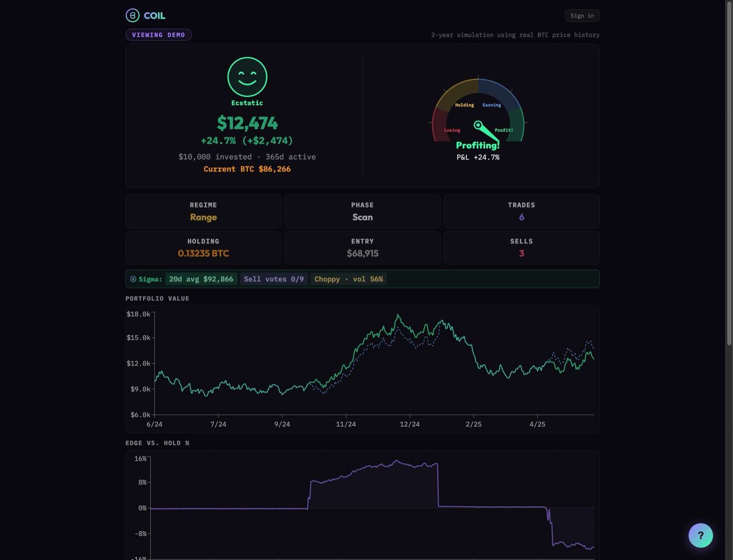Click the gauge needle pointer

click(x=486, y=131)
